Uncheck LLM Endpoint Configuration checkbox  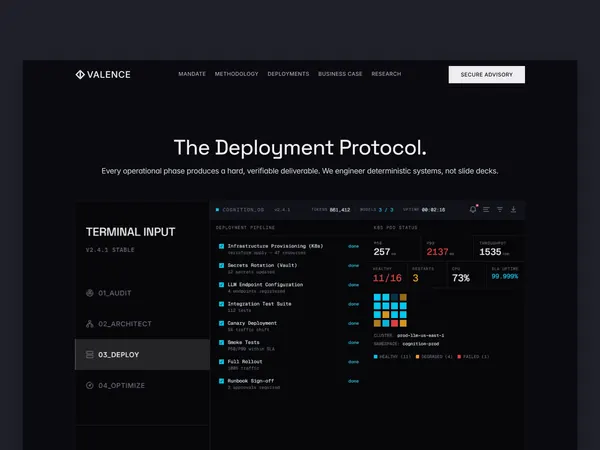point(221,285)
